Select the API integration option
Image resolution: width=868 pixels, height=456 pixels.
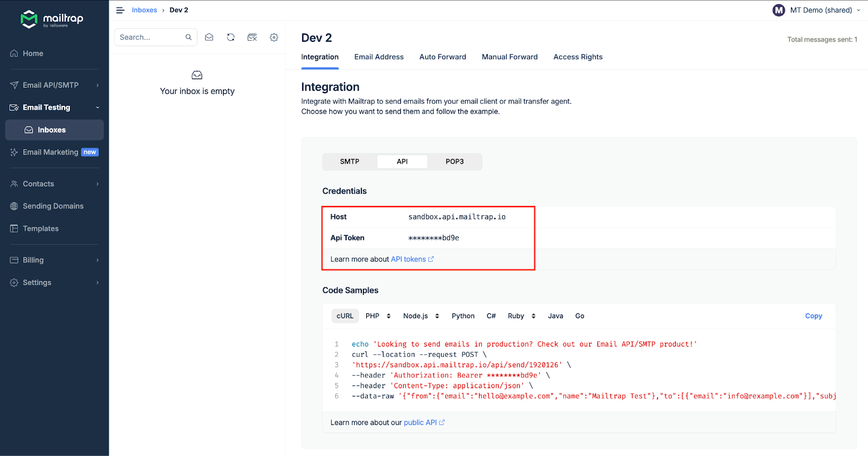tap(403, 162)
